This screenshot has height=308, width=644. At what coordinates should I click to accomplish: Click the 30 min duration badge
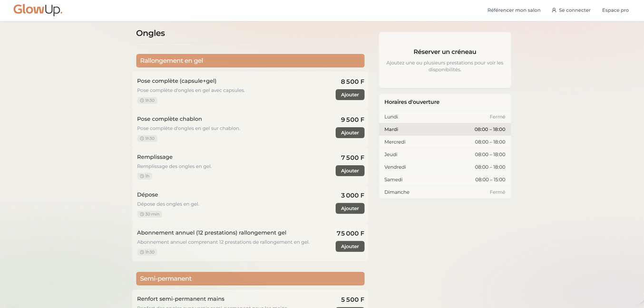click(x=150, y=214)
